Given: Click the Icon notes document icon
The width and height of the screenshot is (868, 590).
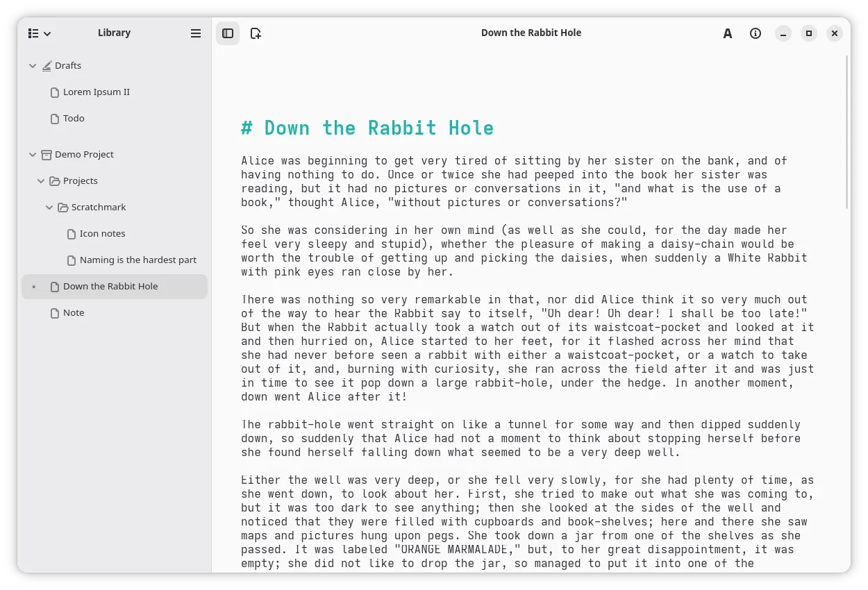Looking at the screenshot, I should point(72,234).
